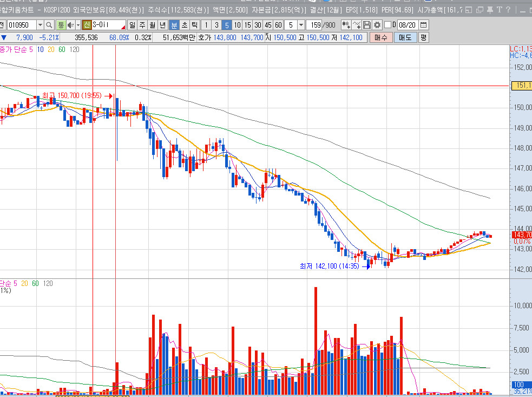Select second chart (초)

click(x=185, y=25)
